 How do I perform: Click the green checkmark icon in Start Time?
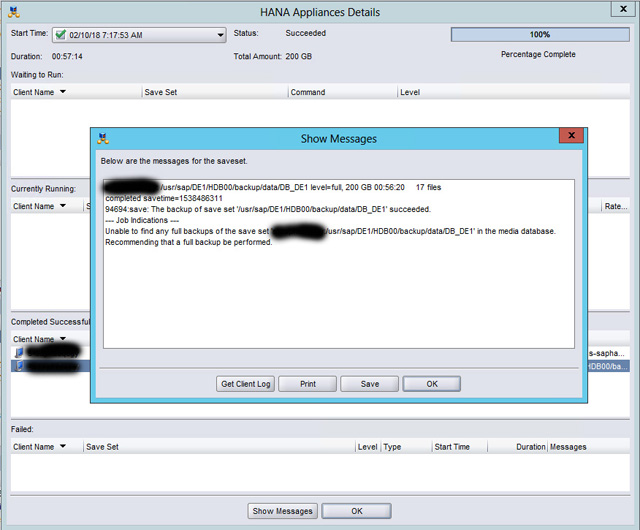(60, 35)
